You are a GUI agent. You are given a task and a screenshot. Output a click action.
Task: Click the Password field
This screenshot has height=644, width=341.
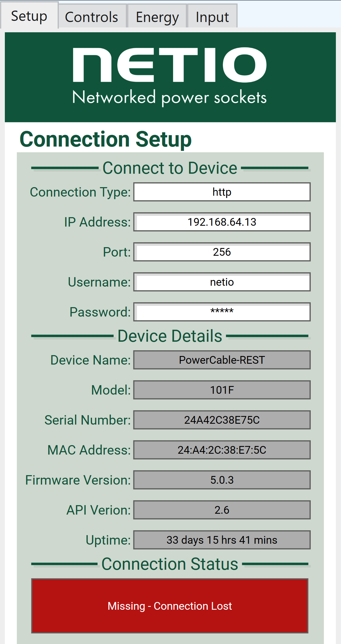pos(222,312)
